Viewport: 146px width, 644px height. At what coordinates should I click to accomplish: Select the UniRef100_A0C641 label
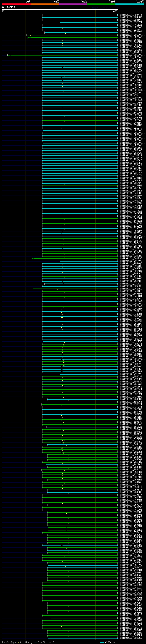click(x=131, y=387)
